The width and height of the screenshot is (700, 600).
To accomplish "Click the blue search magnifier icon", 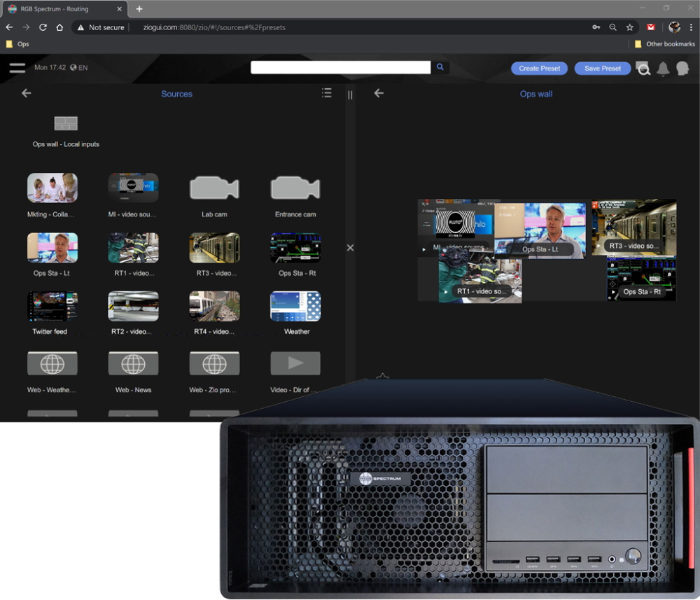I will click(x=440, y=67).
